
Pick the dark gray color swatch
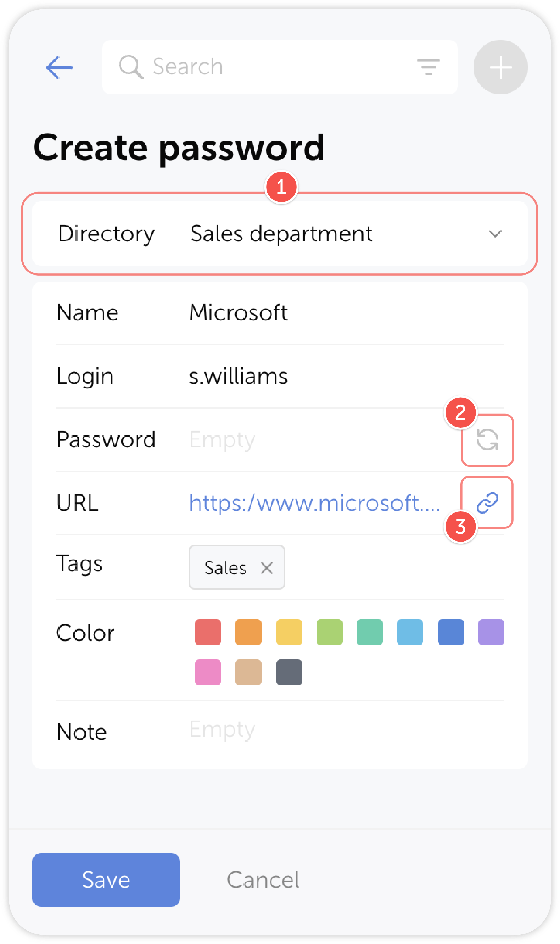pos(289,672)
